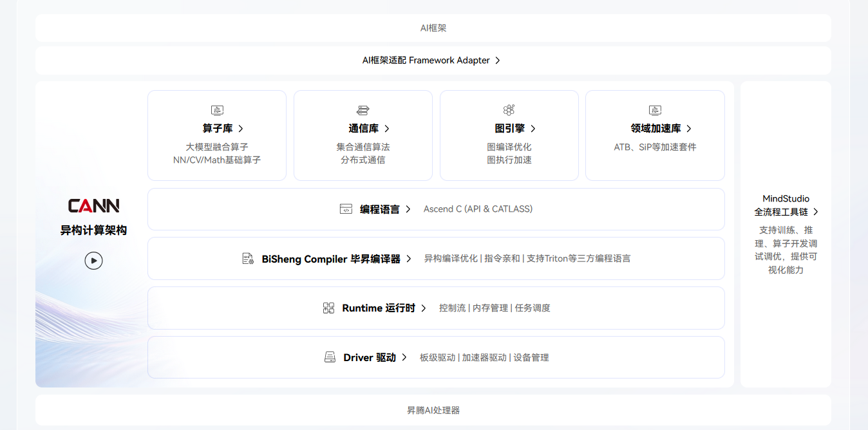Screen dimensions: 868x430
Task: Open the AI框架适配 Framework Adapter link
Action: 432,61
